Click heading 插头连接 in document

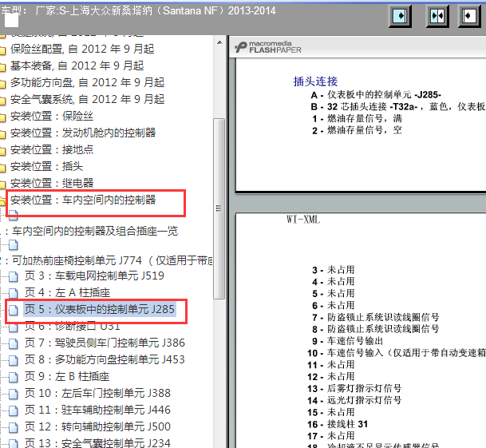[x=315, y=81]
